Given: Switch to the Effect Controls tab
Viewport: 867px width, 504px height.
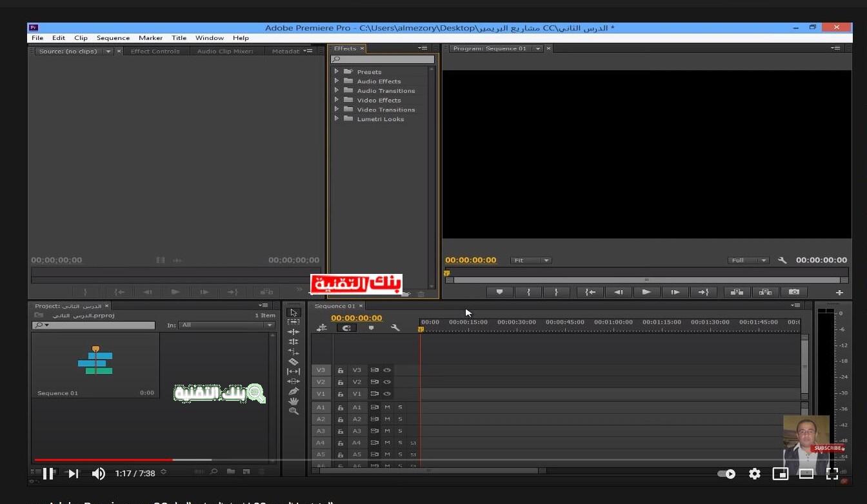Looking at the screenshot, I should pos(155,51).
